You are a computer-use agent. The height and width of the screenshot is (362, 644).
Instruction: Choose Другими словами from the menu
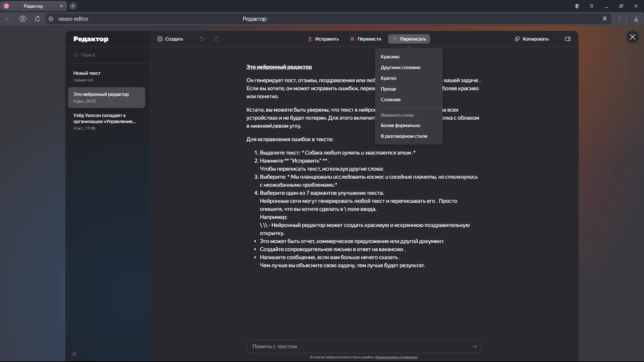(x=400, y=67)
